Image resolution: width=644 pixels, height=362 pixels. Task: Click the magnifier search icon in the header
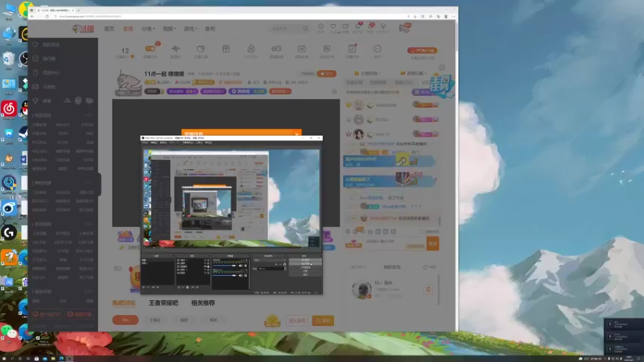[x=305, y=29]
